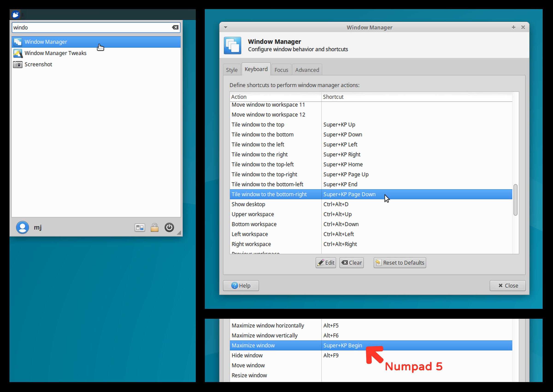Open the power/logout icon

(169, 227)
